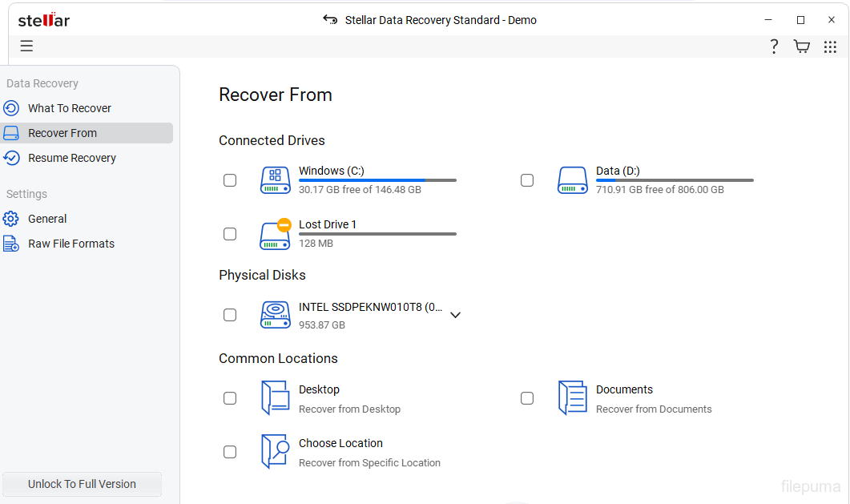
Task: Open the Settings section in sidebar
Action: (26, 194)
